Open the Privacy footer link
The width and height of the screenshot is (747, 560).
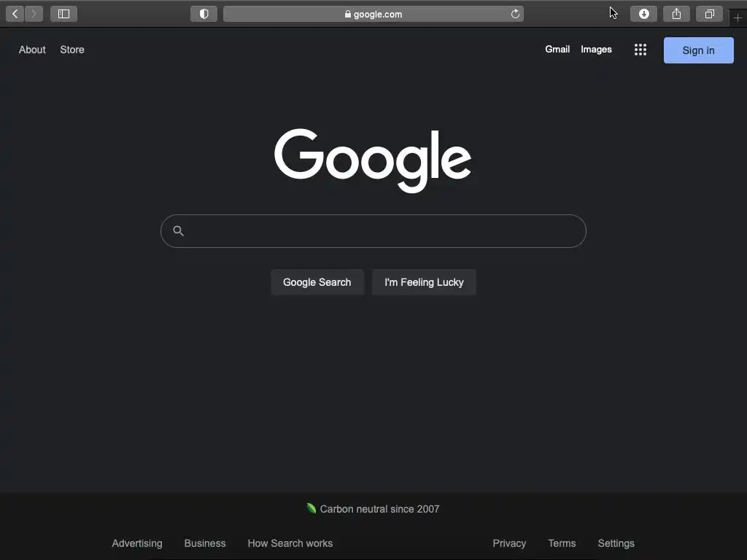pos(509,543)
